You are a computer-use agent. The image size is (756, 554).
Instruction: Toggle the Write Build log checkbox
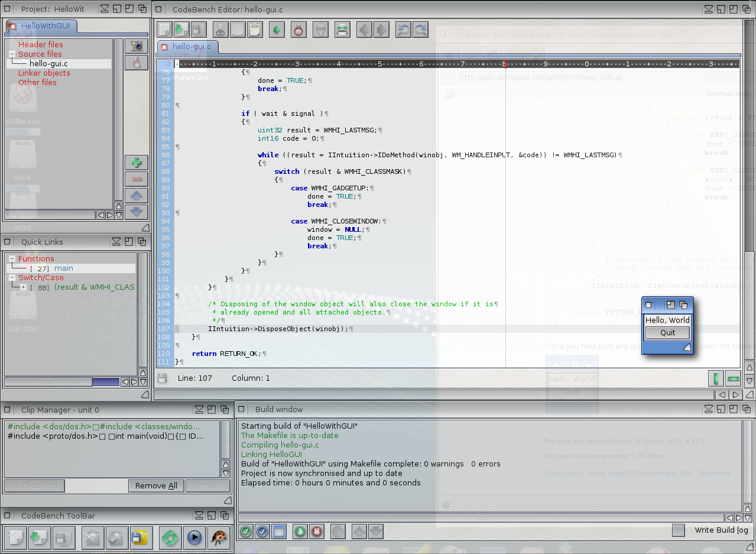click(679, 530)
